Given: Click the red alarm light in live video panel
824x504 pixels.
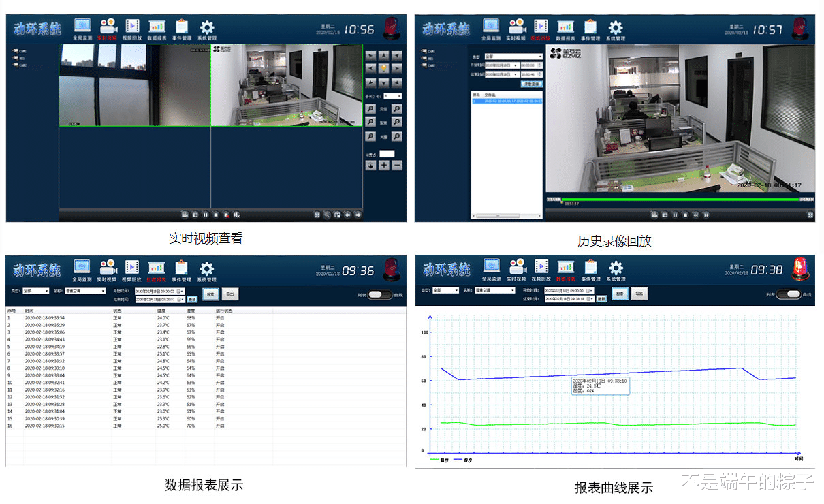Looking at the screenshot, I should (392, 29).
